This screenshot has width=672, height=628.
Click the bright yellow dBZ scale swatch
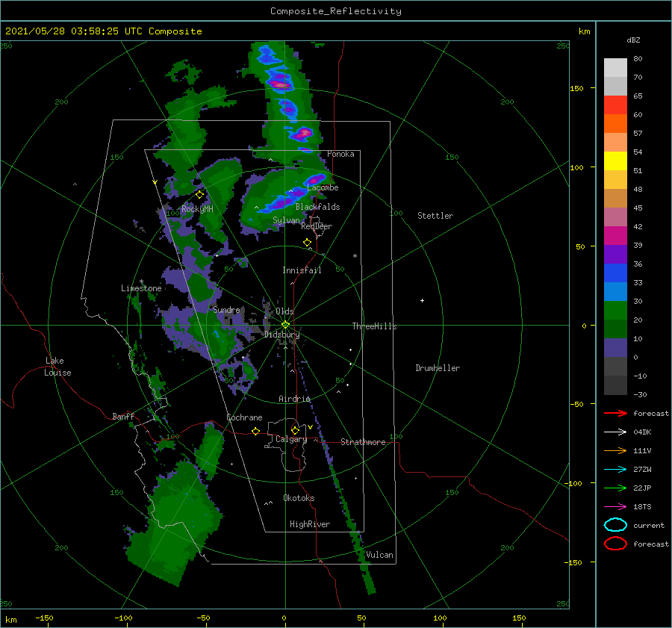[615, 161]
